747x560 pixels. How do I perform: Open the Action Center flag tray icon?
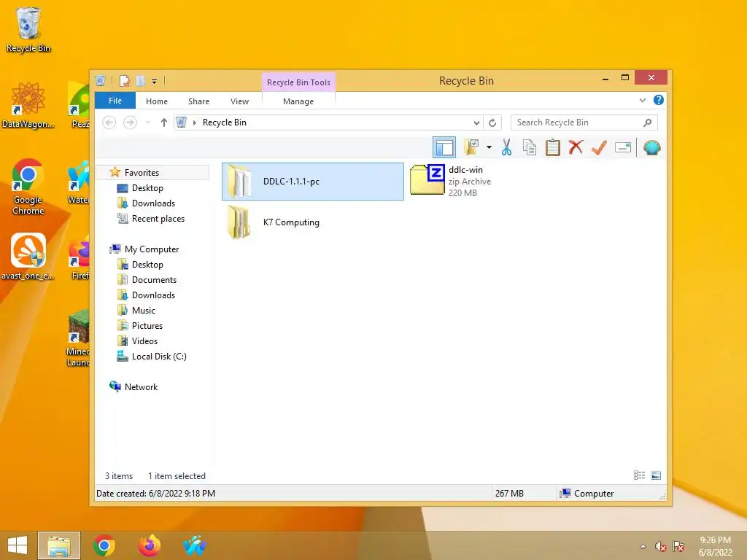678,546
